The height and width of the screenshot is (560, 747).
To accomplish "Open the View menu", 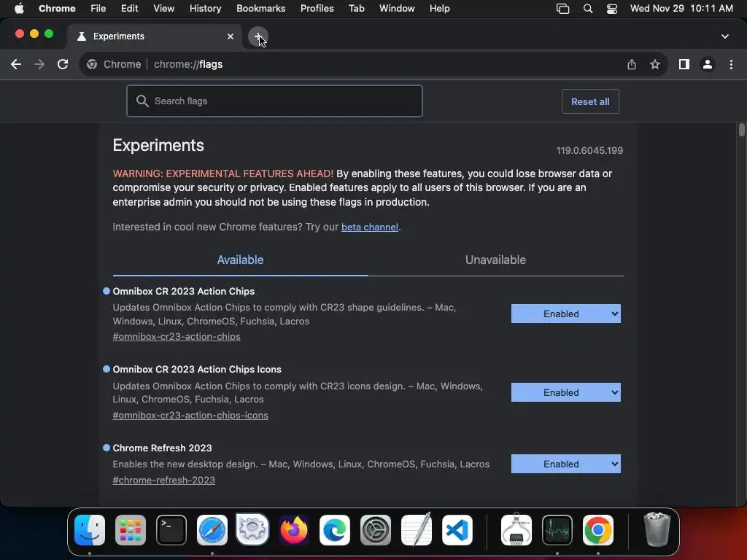I will (163, 9).
